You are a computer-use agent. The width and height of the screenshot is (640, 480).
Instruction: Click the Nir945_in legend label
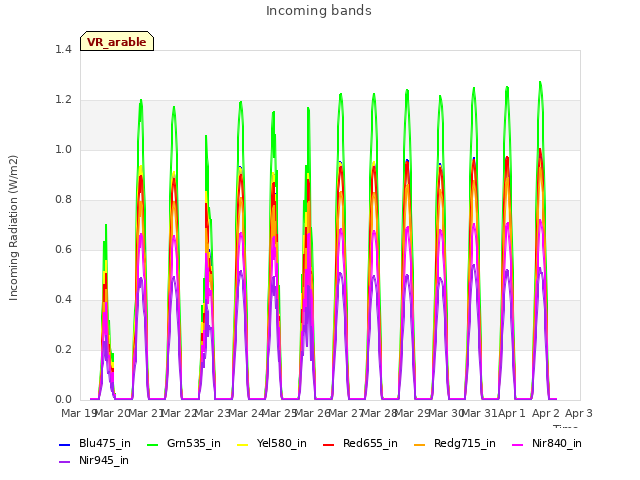click(104, 460)
